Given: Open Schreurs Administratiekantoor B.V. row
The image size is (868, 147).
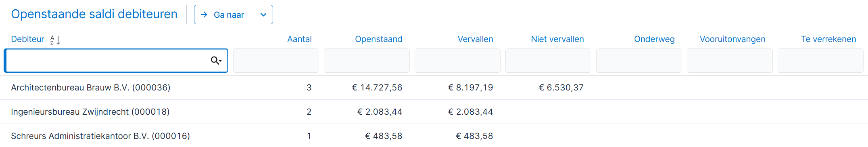Looking at the screenshot, I should coord(434,136).
